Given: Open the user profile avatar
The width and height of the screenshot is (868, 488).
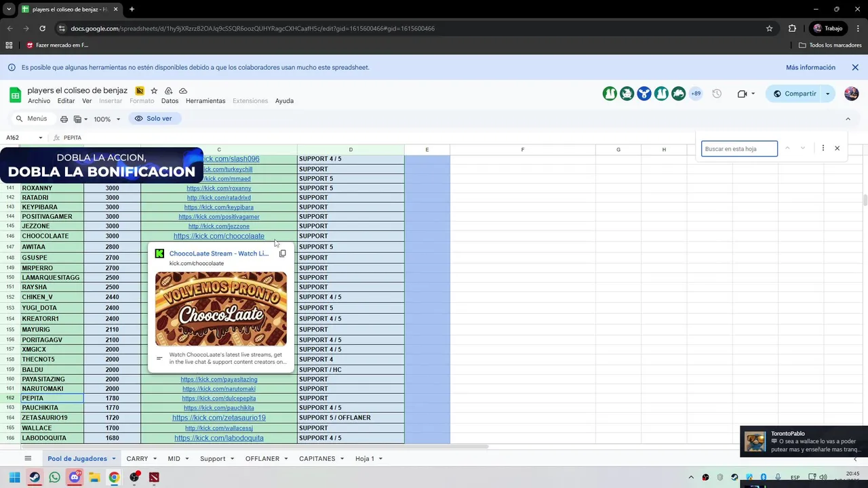Looking at the screenshot, I should (x=852, y=94).
